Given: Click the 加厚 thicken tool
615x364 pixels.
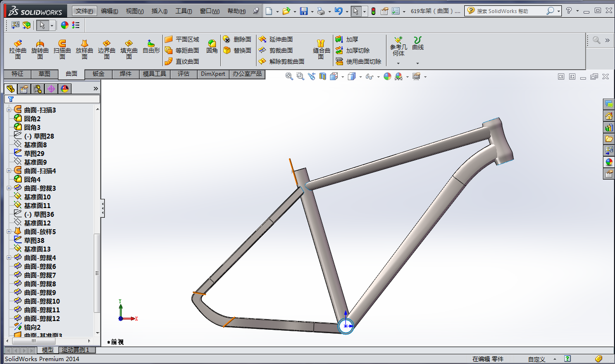Looking at the screenshot, I should 347,39.
